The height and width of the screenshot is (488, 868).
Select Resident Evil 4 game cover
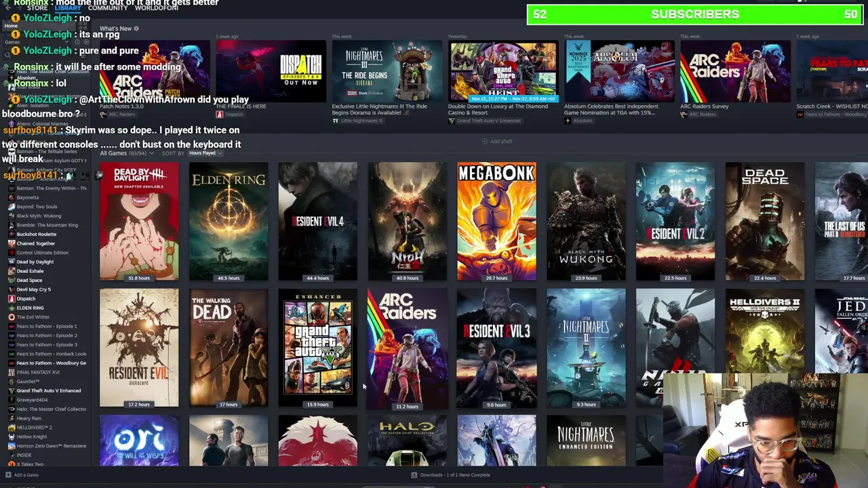click(x=317, y=221)
